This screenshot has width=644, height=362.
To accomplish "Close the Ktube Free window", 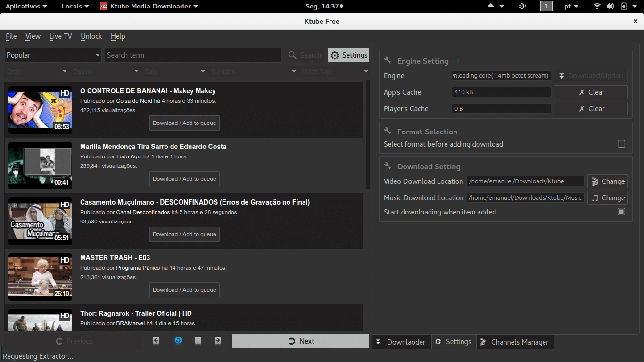I will [636, 21].
